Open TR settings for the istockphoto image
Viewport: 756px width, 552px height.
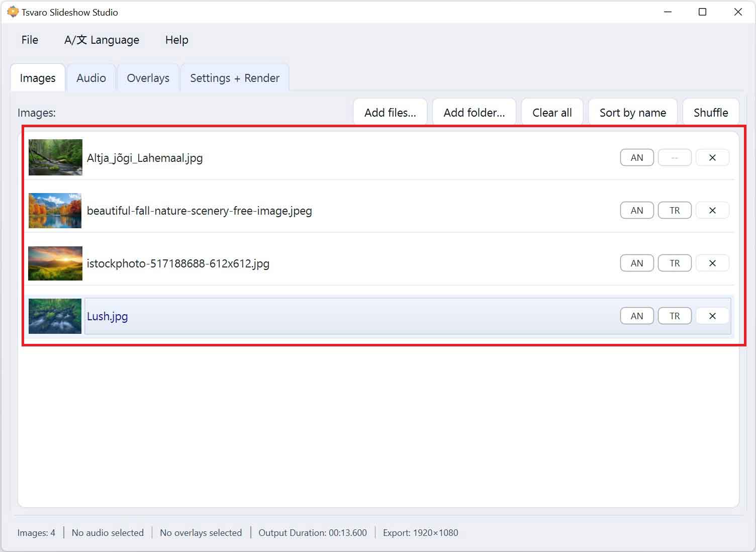tap(674, 263)
